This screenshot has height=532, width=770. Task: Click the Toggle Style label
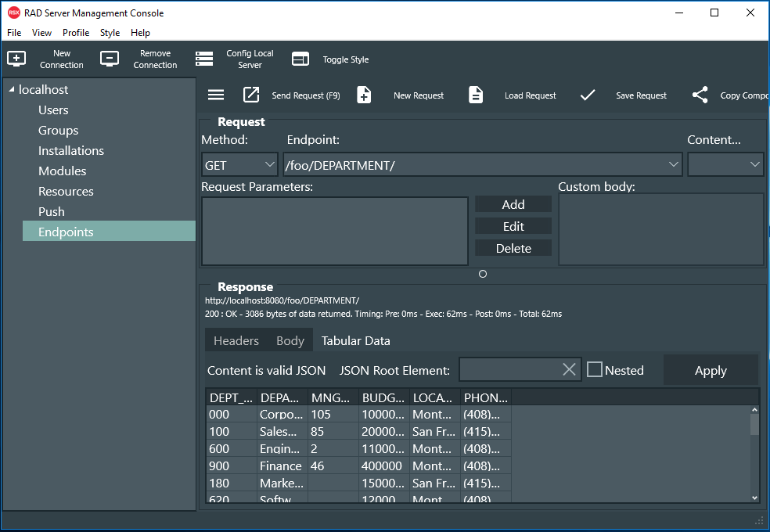(x=346, y=59)
